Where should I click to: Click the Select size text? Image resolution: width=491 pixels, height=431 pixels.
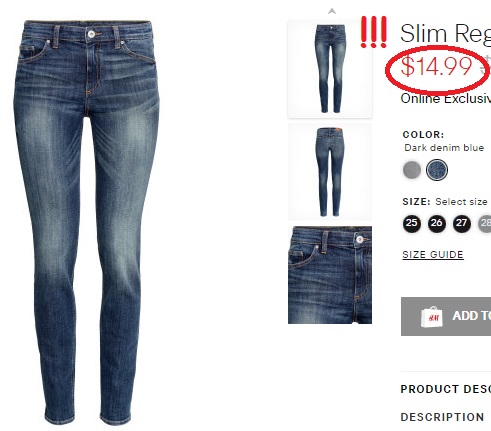click(x=461, y=202)
